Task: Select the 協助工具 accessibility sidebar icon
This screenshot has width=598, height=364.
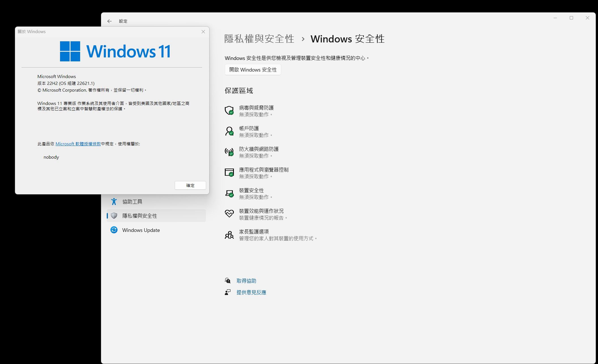Action: click(114, 201)
